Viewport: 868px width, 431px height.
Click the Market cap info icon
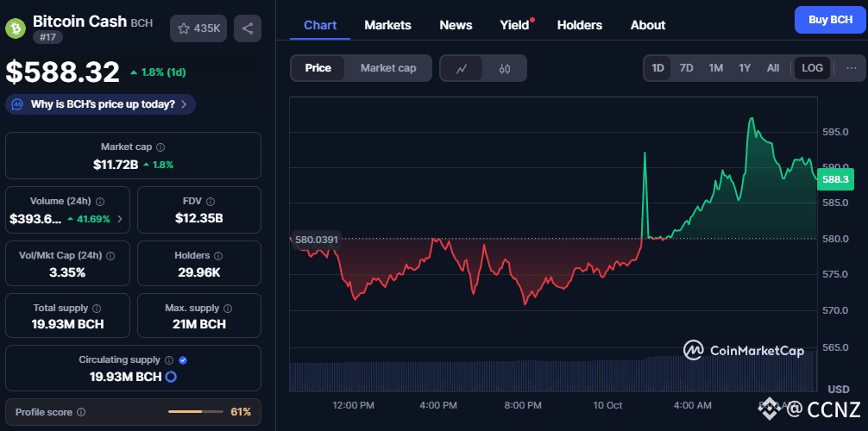tap(160, 147)
